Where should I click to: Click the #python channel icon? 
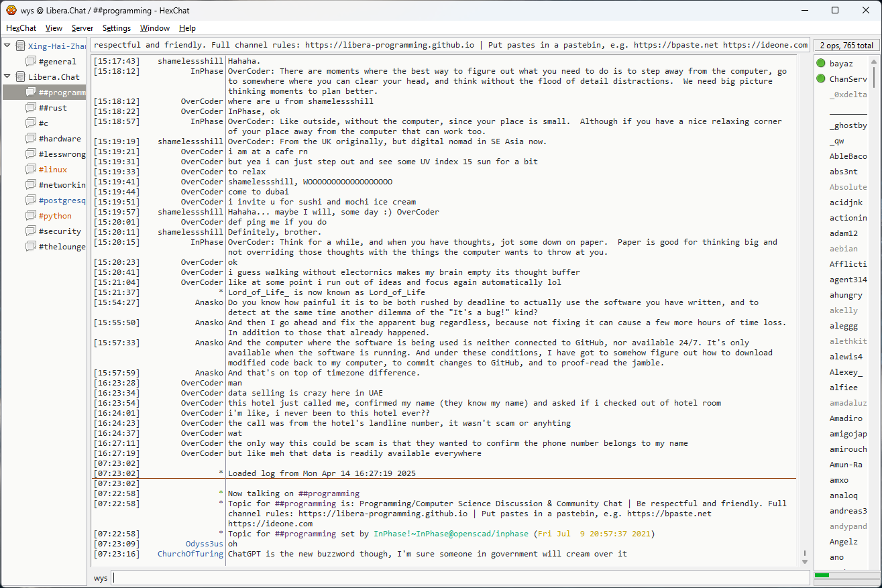pos(31,216)
